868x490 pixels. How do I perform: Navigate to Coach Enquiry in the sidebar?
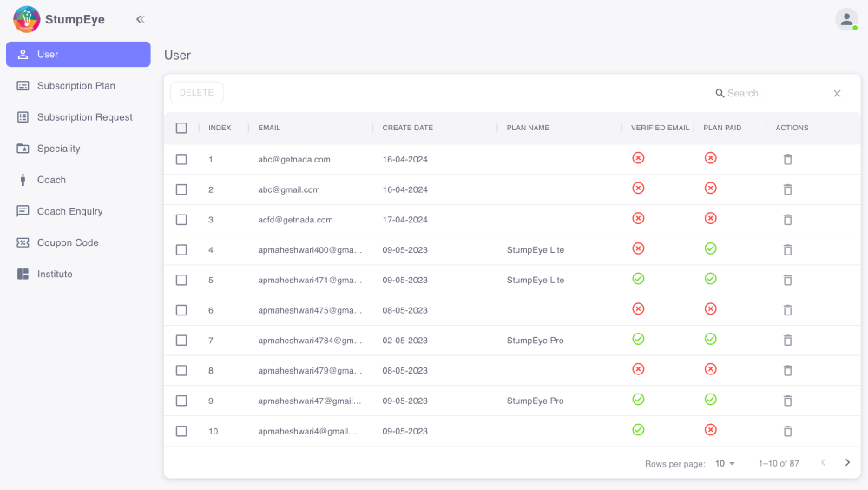69,211
